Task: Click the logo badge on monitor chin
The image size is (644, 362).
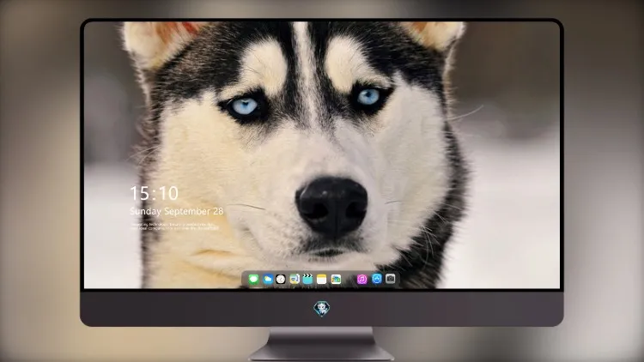Action: pyautogui.click(x=322, y=309)
